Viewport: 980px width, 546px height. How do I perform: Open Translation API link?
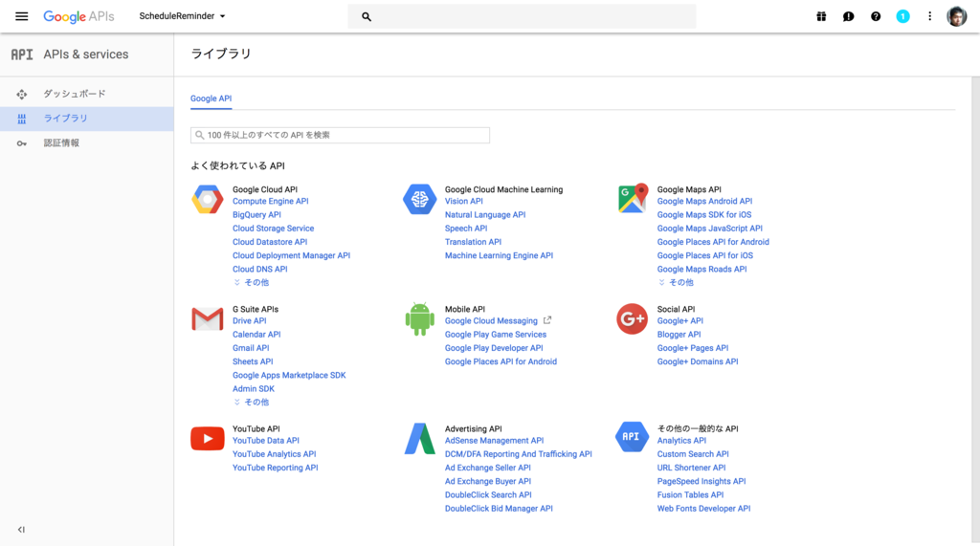[x=473, y=242]
